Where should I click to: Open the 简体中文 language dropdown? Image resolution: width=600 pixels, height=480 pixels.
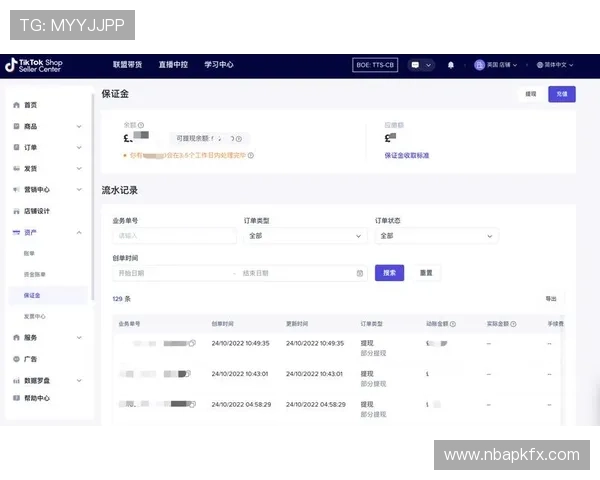pyautogui.click(x=555, y=65)
